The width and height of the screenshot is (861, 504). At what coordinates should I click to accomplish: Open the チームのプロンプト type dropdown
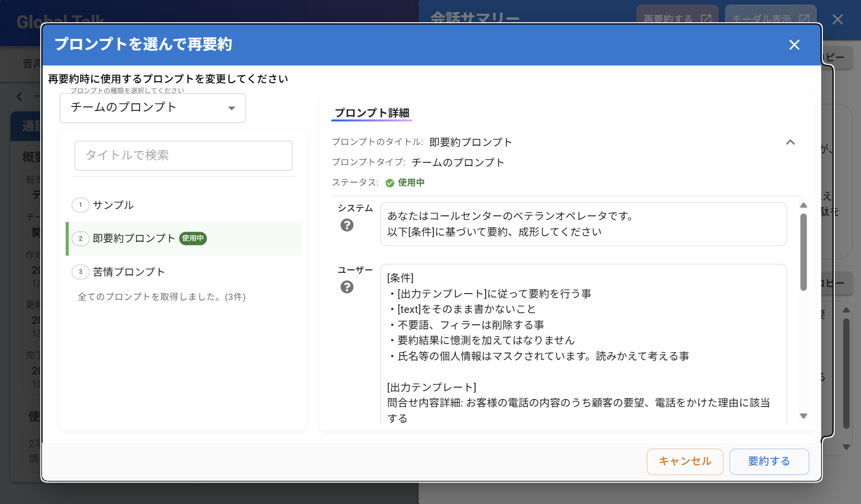[153, 108]
